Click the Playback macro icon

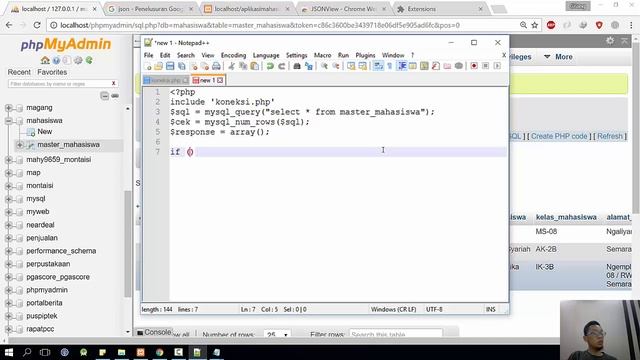(x=497, y=66)
